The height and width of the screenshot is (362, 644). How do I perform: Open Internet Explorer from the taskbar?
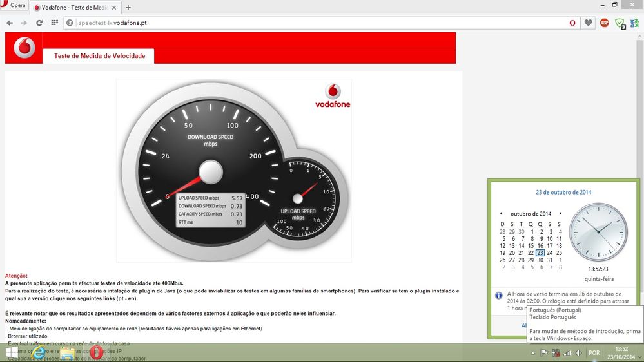coord(39,353)
